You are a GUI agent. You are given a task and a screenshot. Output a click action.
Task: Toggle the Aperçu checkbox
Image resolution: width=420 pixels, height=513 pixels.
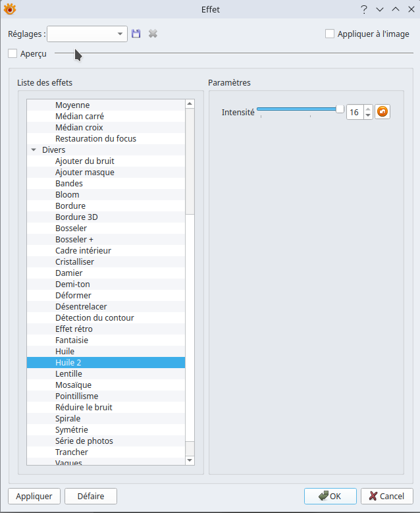pos(13,53)
